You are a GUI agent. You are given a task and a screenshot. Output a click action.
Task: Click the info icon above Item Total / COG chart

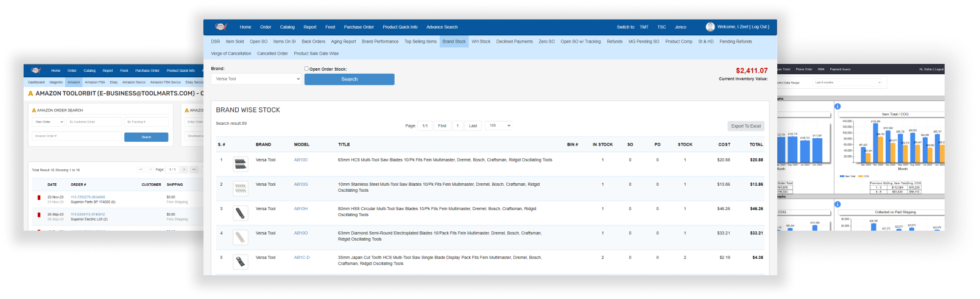click(x=837, y=107)
